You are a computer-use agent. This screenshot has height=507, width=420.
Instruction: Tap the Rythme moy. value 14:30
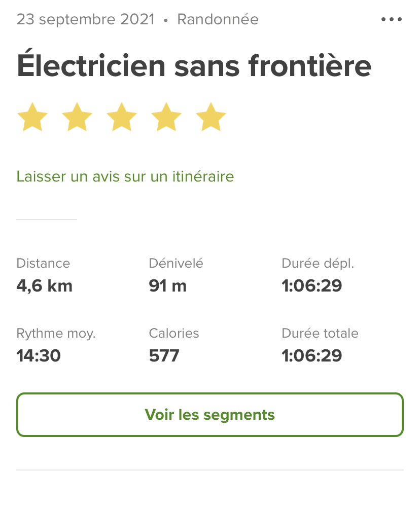(39, 356)
